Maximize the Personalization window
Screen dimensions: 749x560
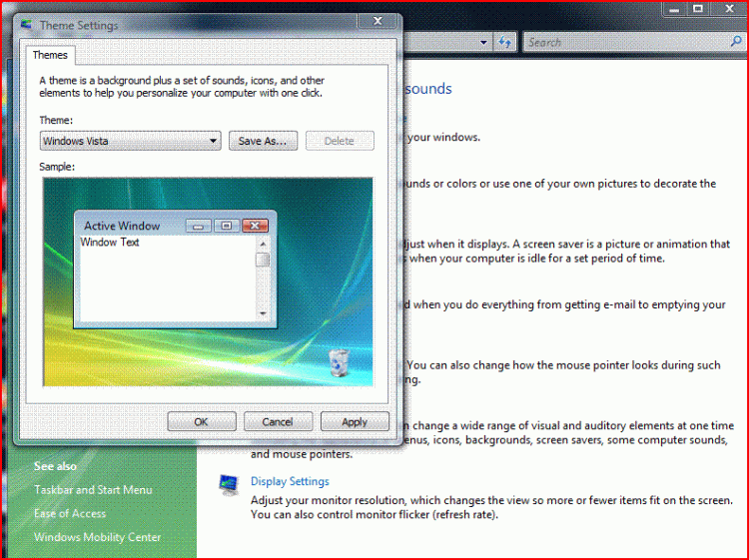698,9
